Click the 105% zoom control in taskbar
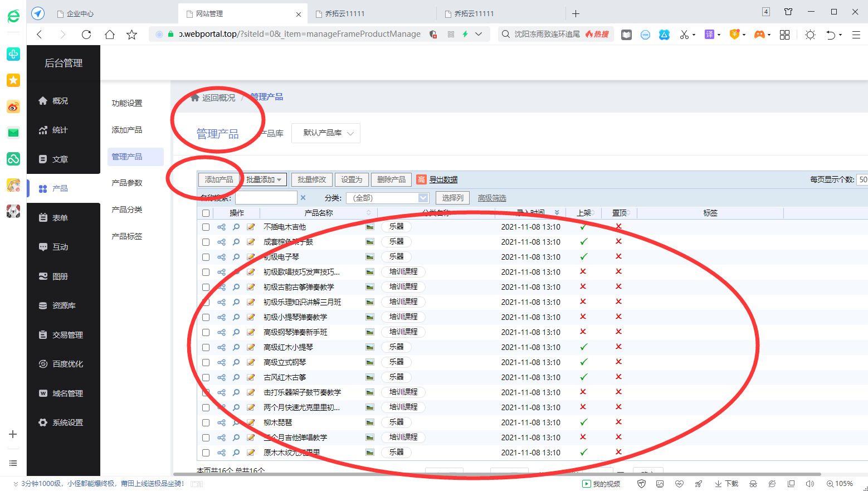868x491 pixels. (841, 483)
